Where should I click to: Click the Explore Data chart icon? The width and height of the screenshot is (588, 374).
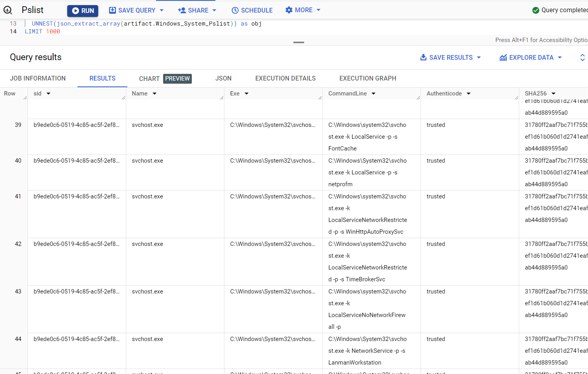tap(503, 57)
